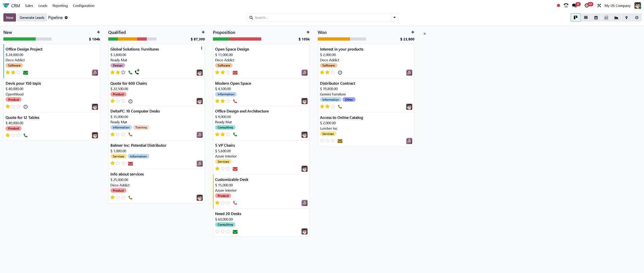
Task: Open Global Solutions: Furnitures card options menu
Action: [201, 48]
